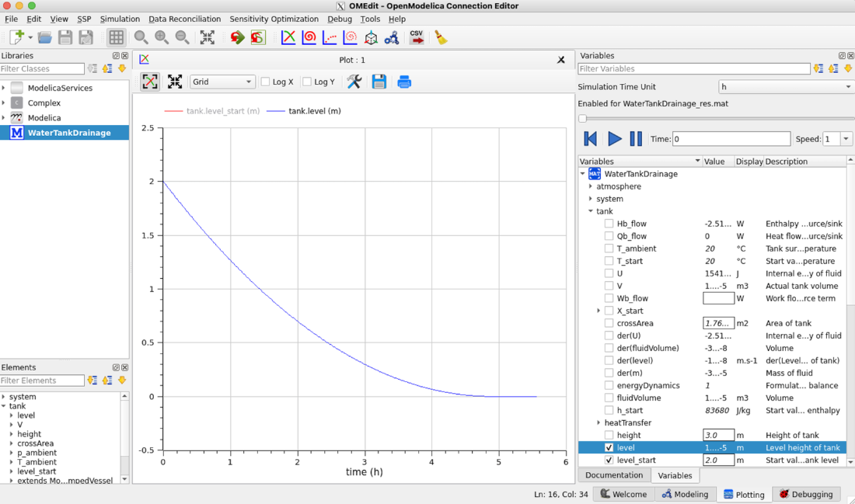Uncheck the level_start variable checkbox
The image size is (855, 504).
click(x=609, y=460)
